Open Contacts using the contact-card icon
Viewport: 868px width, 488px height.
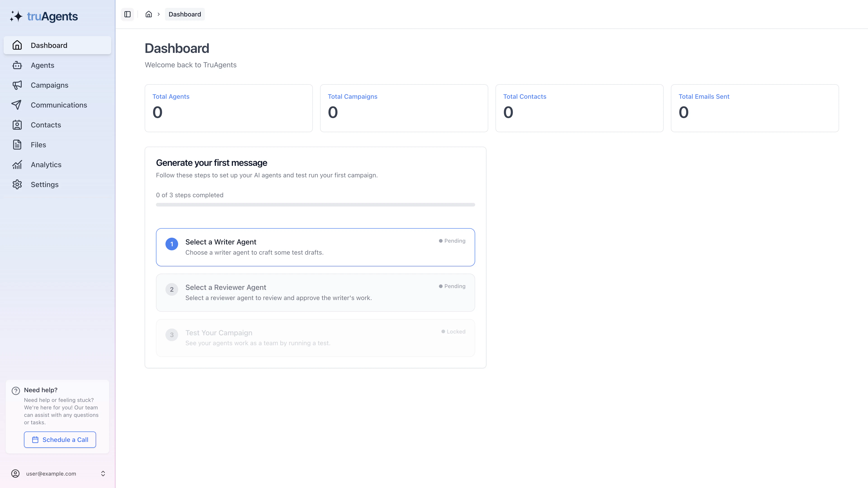coord(17,125)
